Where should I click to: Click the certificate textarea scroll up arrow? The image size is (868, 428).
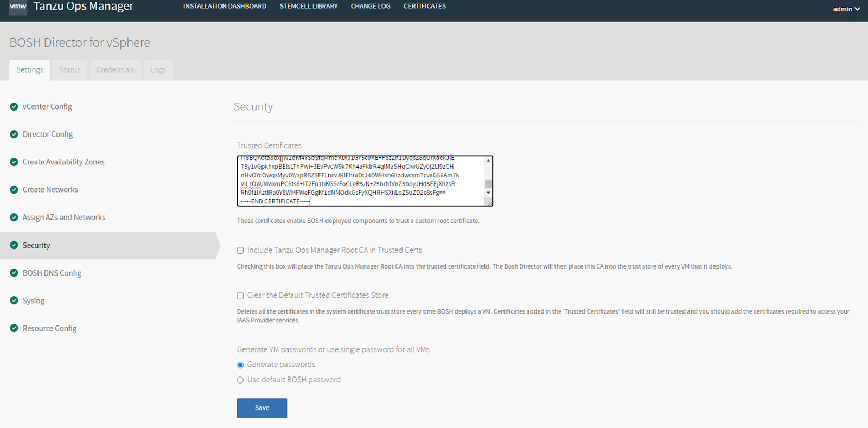488,161
